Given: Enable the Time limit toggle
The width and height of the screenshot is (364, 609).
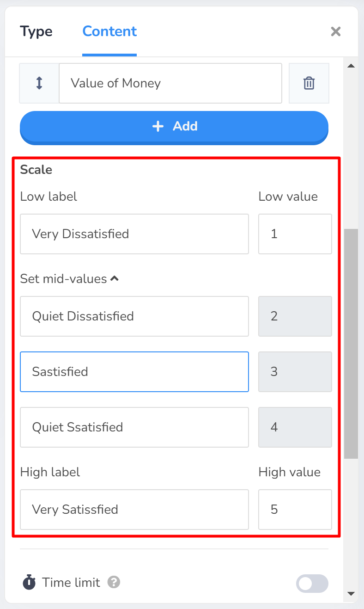Looking at the screenshot, I should pos(312,584).
